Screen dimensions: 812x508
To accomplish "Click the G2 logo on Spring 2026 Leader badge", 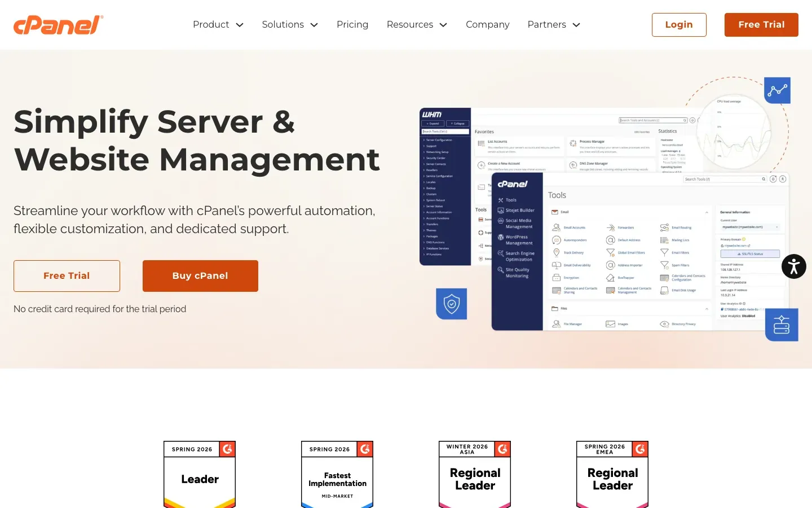I will (227, 449).
